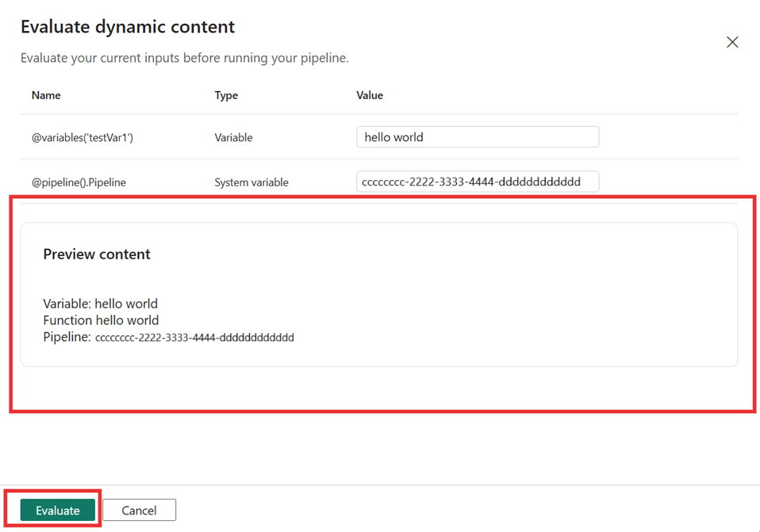This screenshot has width=760, height=532.
Task: Click the Value column header
Action: tap(370, 95)
